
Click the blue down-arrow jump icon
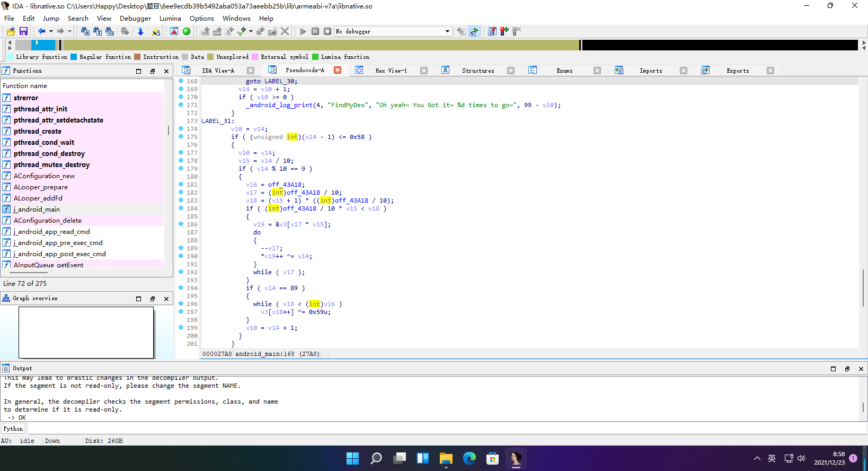click(140, 31)
